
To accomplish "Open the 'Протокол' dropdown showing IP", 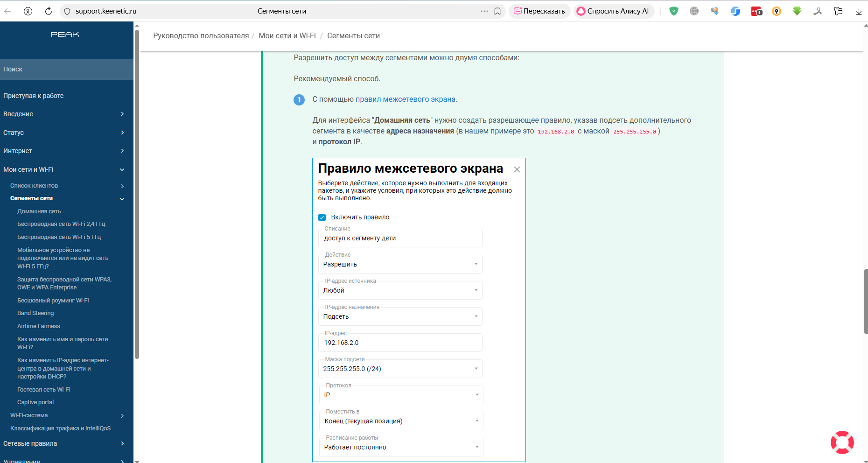I will tap(401, 395).
